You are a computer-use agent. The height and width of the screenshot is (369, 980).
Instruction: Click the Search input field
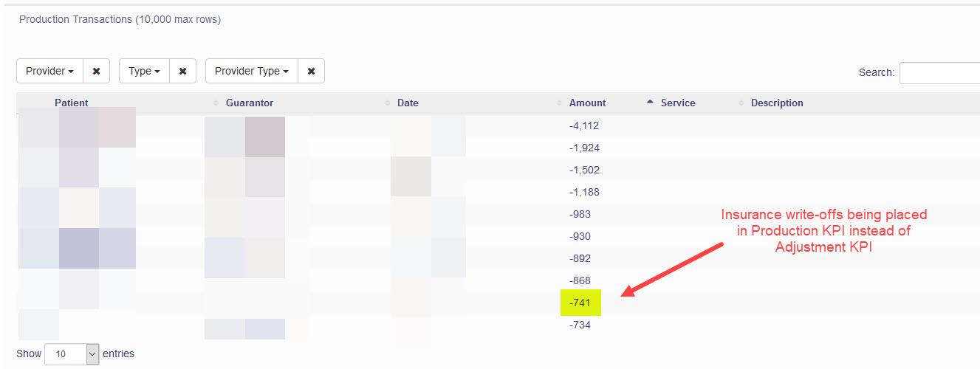click(939, 73)
